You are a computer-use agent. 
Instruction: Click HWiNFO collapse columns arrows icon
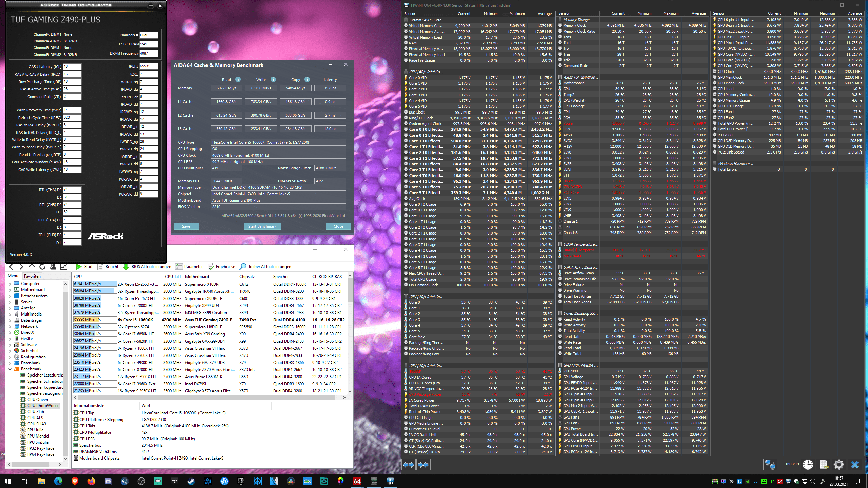click(x=423, y=465)
